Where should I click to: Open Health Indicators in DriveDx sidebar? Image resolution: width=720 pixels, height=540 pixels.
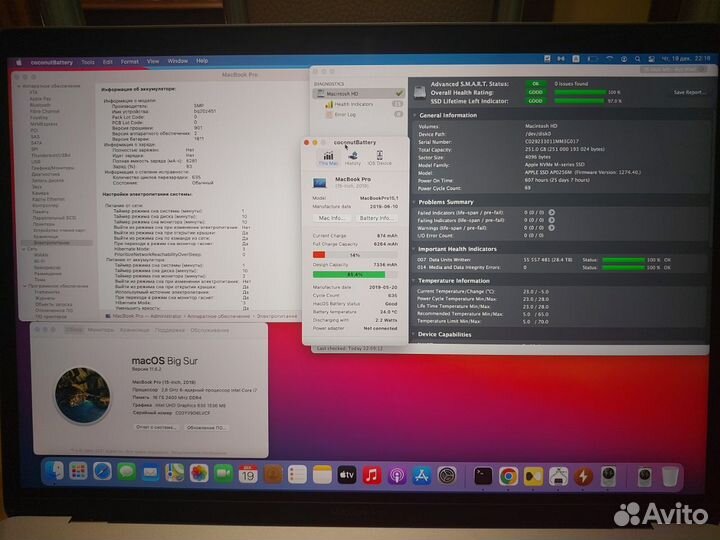[x=354, y=104]
